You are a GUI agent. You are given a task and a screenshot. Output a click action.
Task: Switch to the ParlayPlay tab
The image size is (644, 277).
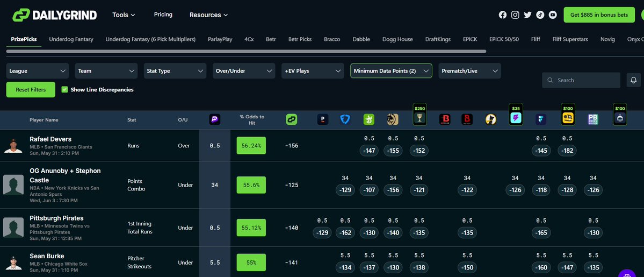(220, 39)
